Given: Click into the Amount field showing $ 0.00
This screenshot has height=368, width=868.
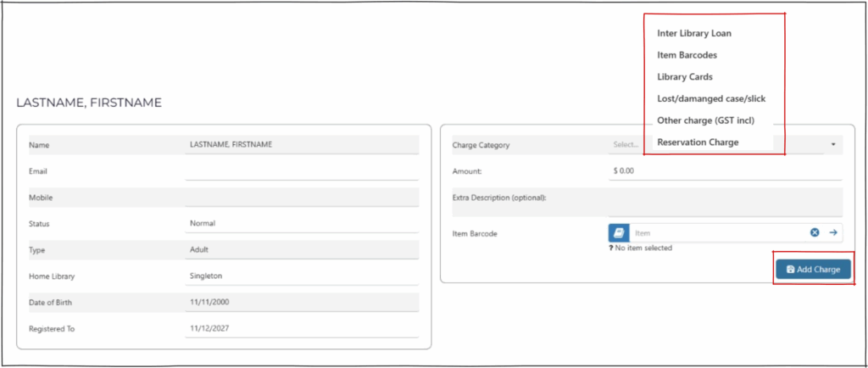Looking at the screenshot, I should (725, 171).
